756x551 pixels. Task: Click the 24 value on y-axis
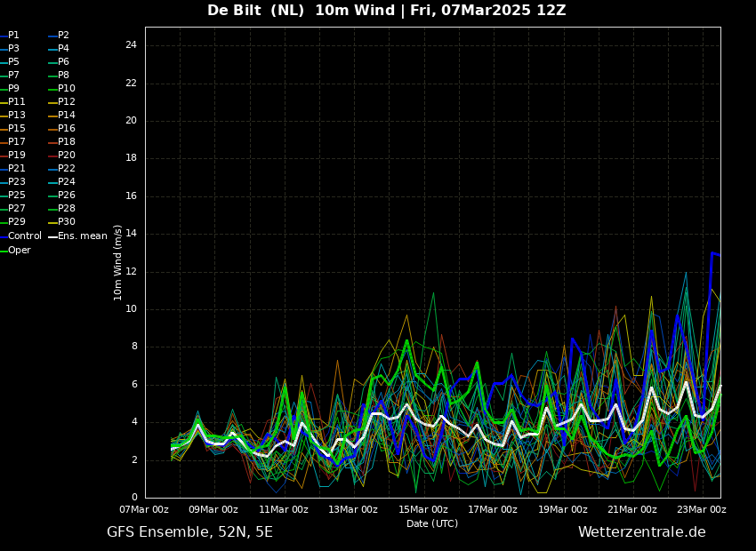(x=131, y=45)
